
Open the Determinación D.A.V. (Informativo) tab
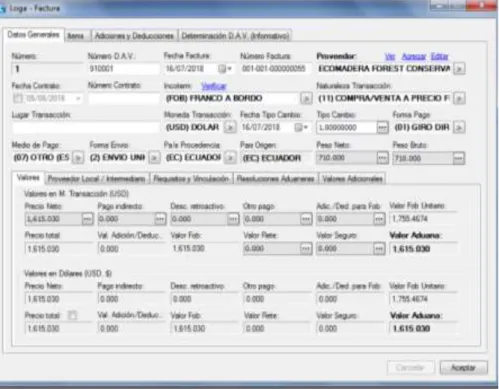point(235,36)
